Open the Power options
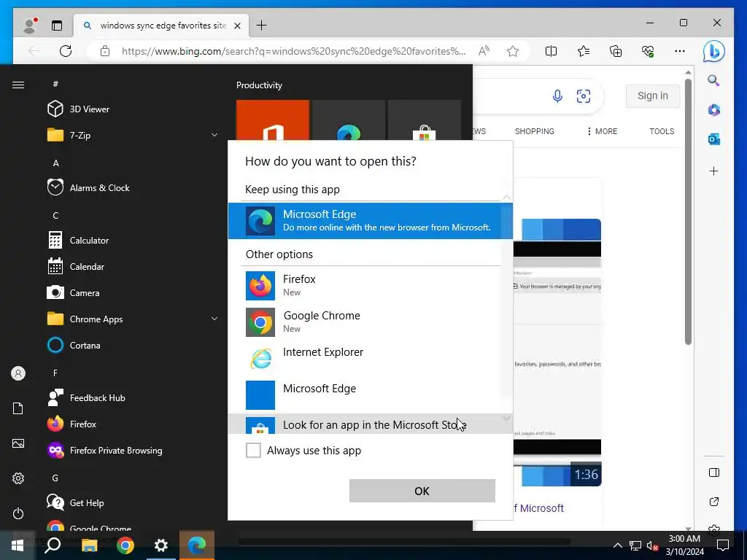Image resolution: width=747 pixels, height=560 pixels. (x=18, y=513)
